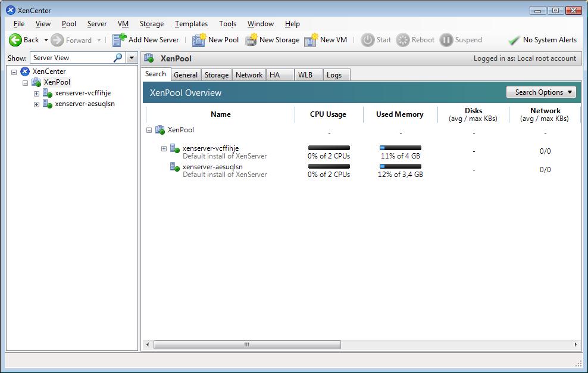Click the horizontal scrollbar thumb

(247, 344)
